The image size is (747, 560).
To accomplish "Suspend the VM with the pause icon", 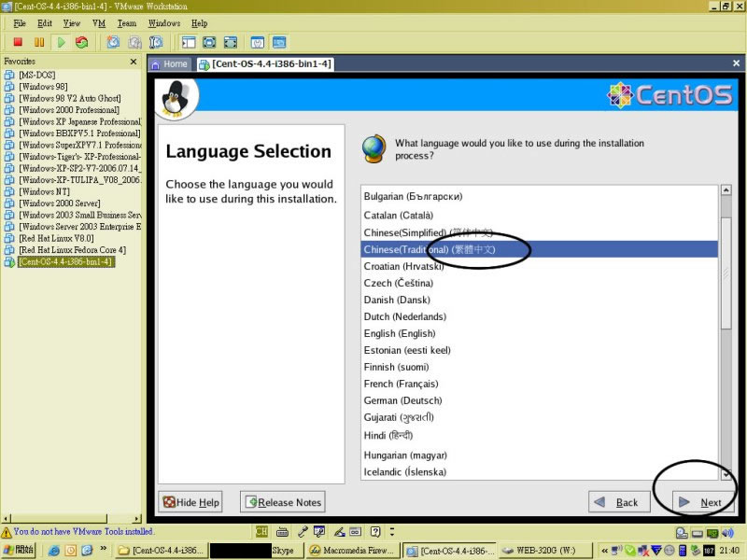I will click(x=39, y=42).
